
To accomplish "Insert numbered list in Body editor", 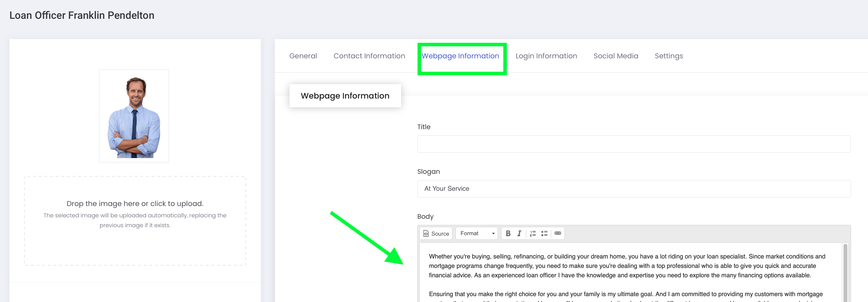I will pos(533,233).
